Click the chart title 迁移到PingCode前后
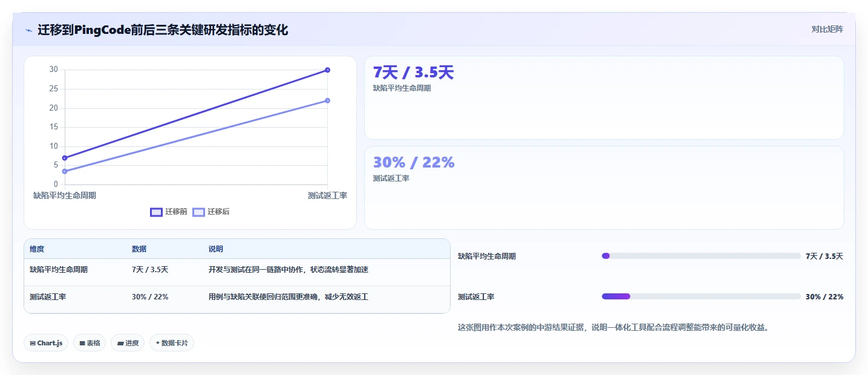 (163, 30)
